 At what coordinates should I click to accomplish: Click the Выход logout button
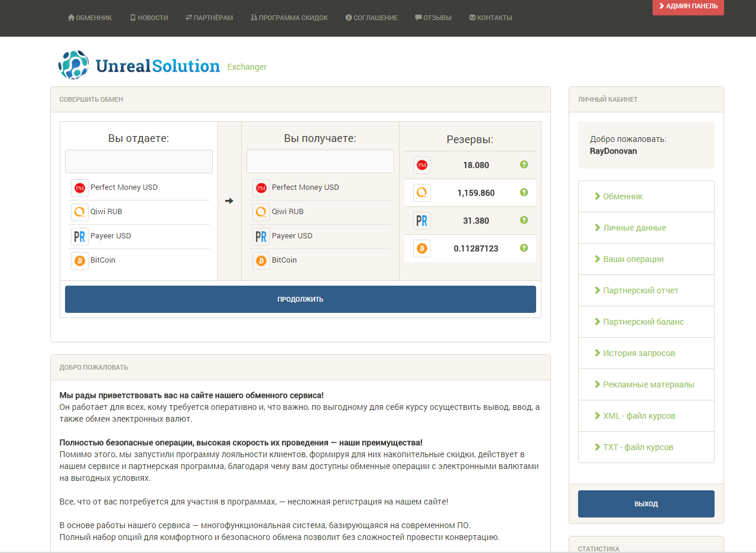coord(646,504)
